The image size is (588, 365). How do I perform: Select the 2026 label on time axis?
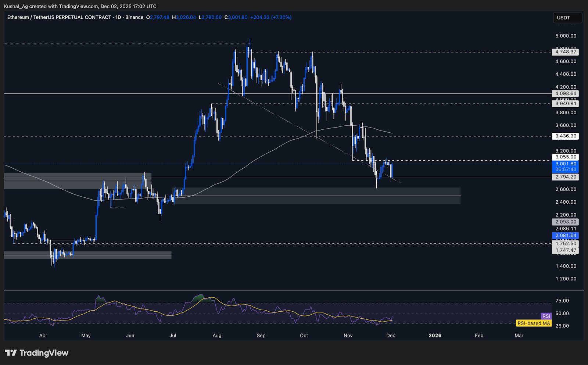pos(435,336)
